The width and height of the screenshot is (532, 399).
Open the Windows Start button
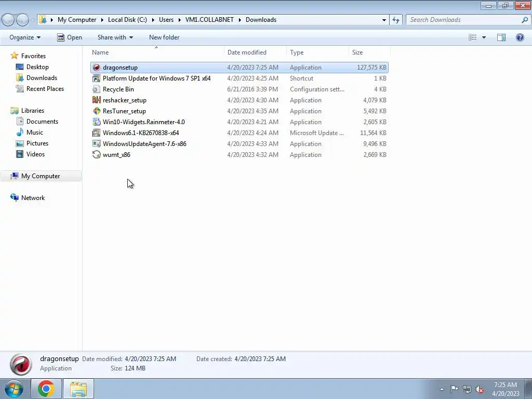(x=14, y=389)
